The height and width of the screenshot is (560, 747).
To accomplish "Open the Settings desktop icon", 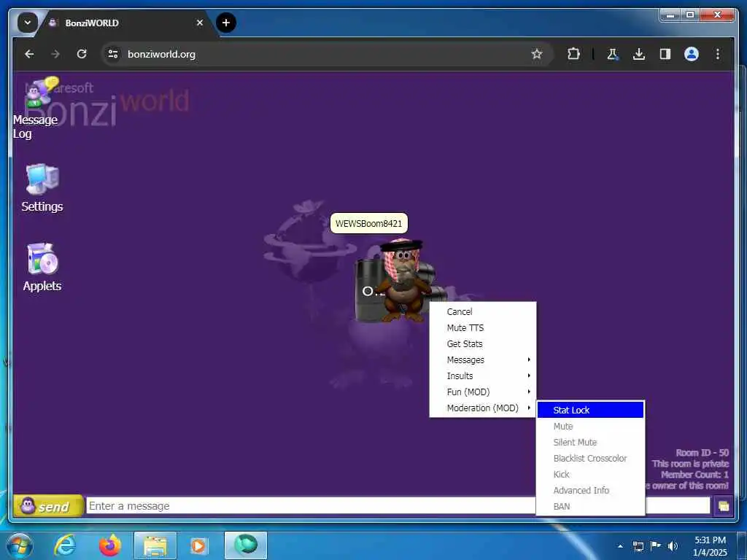I will [x=42, y=188].
